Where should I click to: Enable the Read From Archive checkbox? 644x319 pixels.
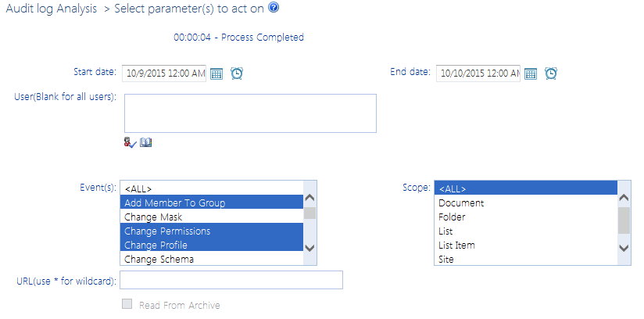[127, 305]
